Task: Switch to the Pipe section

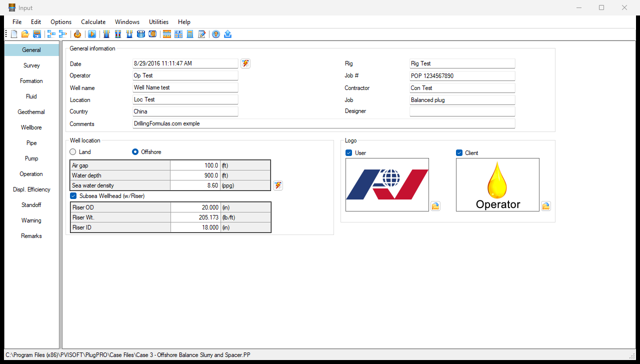Action: [31, 143]
